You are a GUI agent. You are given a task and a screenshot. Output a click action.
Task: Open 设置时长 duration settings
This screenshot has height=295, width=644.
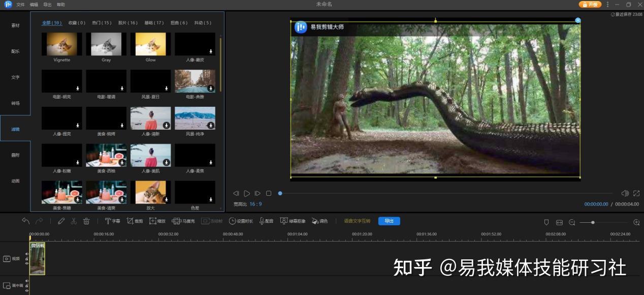[241, 221]
